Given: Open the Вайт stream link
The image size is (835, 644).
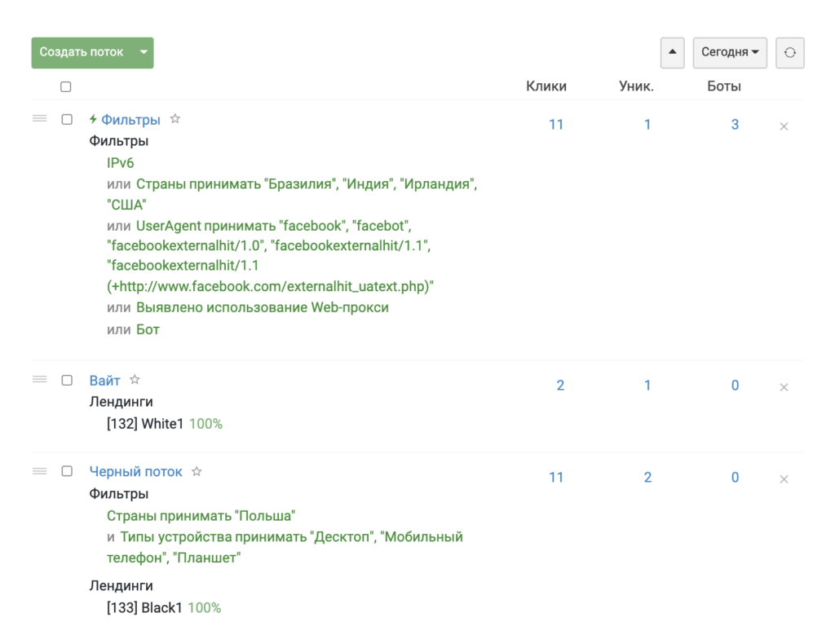Looking at the screenshot, I should pos(104,381).
